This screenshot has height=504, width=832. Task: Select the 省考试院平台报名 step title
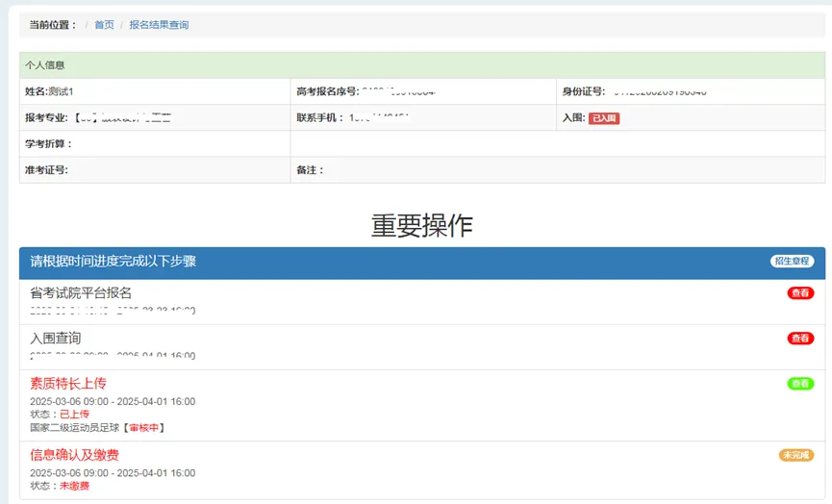(81, 293)
